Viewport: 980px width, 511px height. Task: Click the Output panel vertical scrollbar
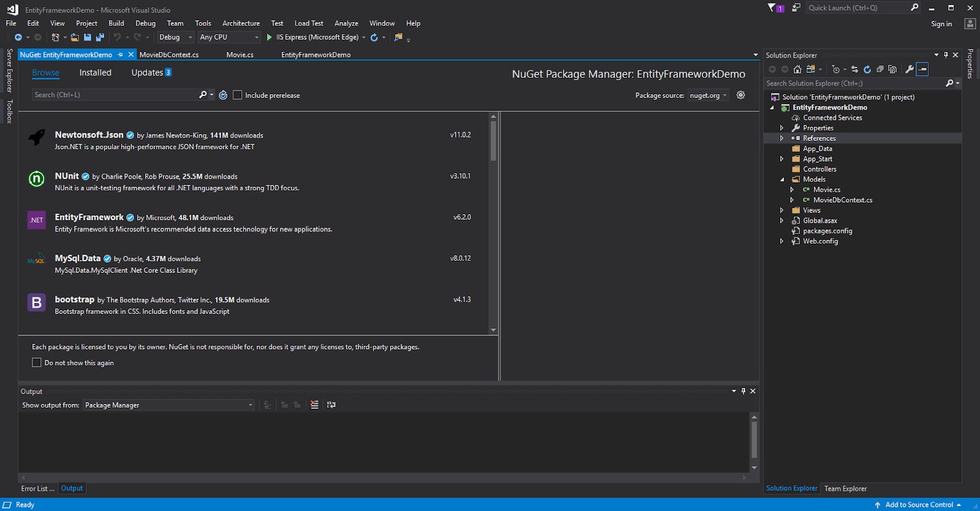coord(754,439)
